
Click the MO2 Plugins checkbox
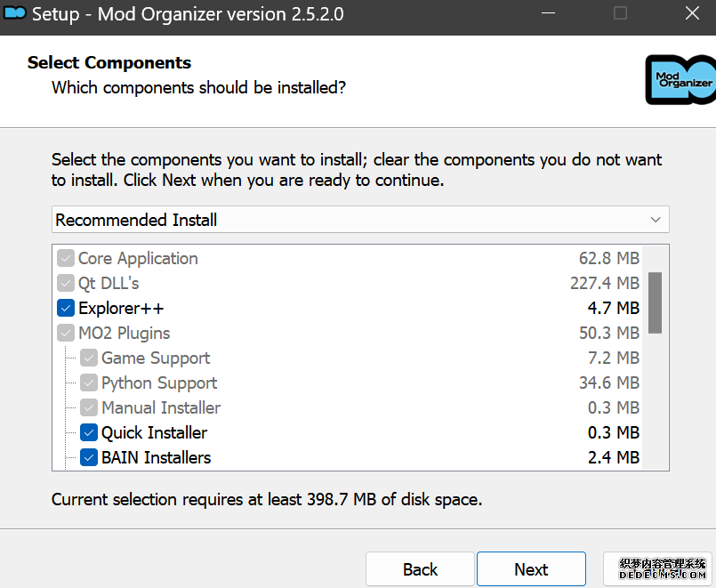(66, 334)
